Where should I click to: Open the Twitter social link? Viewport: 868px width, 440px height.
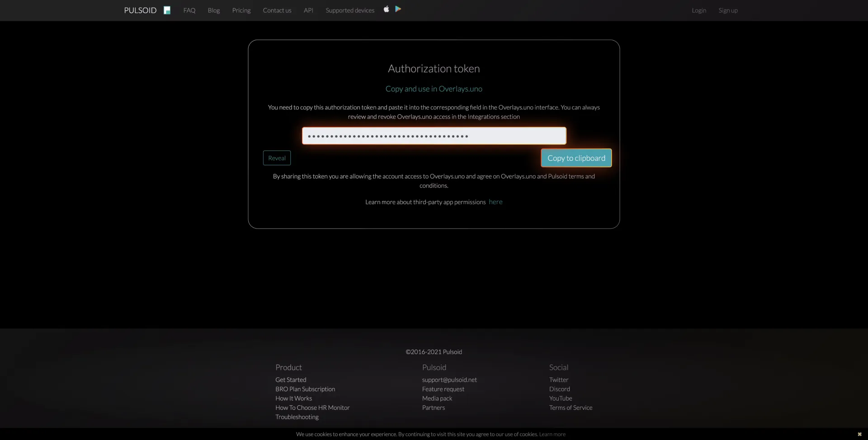pyautogui.click(x=559, y=380)
